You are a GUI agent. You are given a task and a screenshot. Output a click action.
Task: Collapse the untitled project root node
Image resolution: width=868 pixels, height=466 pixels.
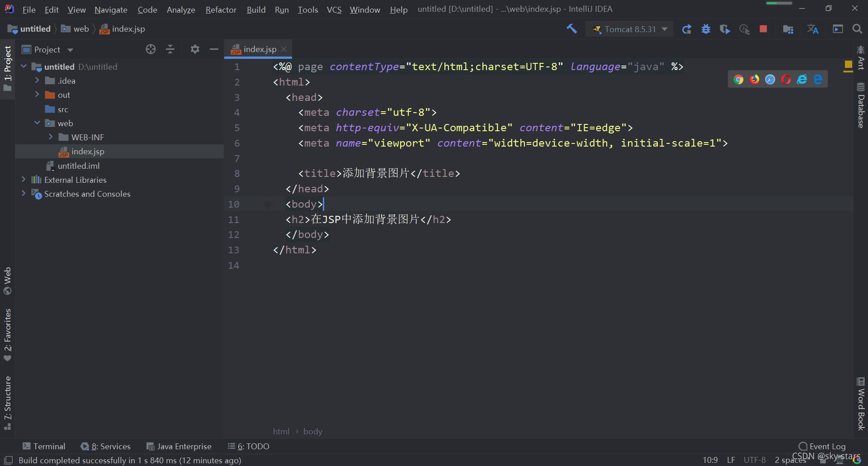coord(24,67)
